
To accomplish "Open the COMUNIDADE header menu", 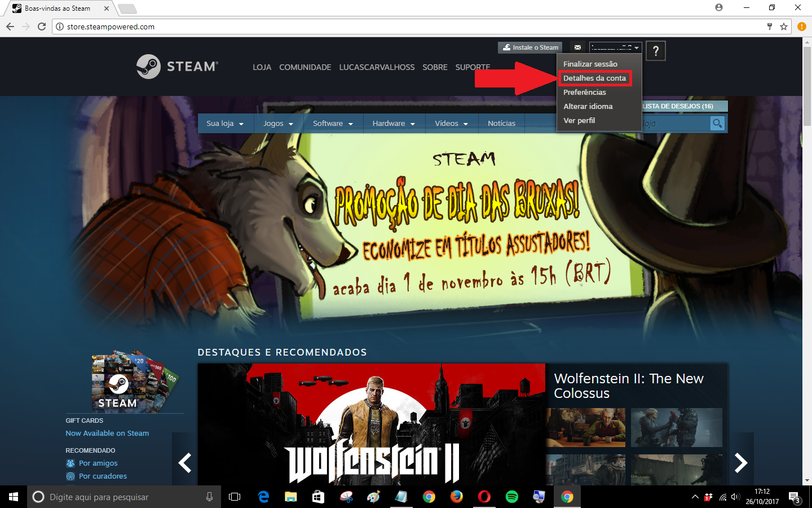I will coord(305,67).
